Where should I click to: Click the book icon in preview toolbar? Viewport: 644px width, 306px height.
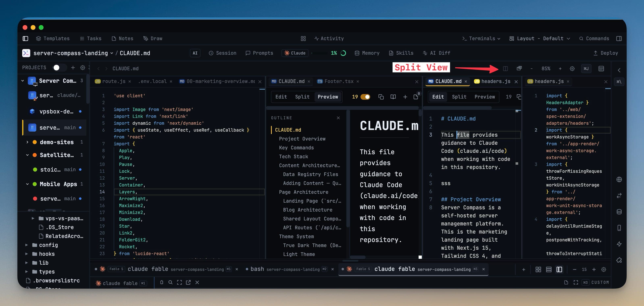(x=393, y=97)
